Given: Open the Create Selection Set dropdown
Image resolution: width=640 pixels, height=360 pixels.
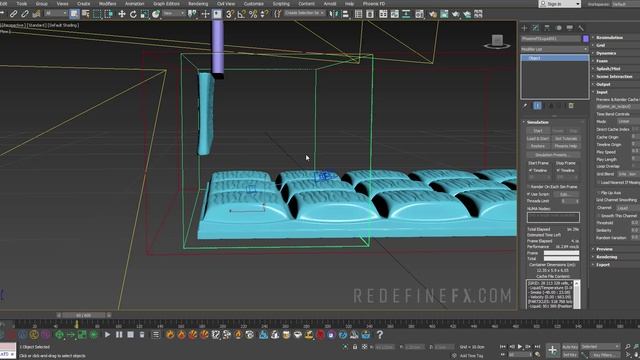Looking at the screenshot, I should [304, 13].
